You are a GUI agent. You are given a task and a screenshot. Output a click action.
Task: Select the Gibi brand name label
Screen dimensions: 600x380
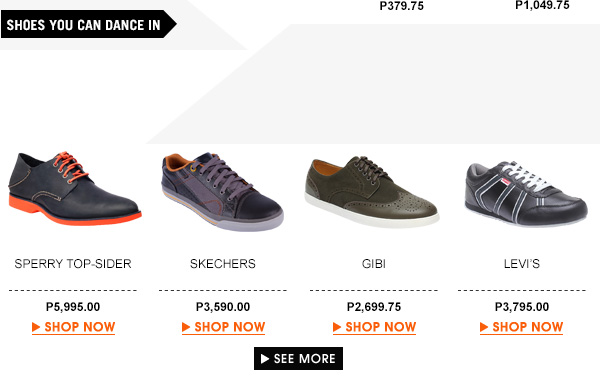click(374, 264)
